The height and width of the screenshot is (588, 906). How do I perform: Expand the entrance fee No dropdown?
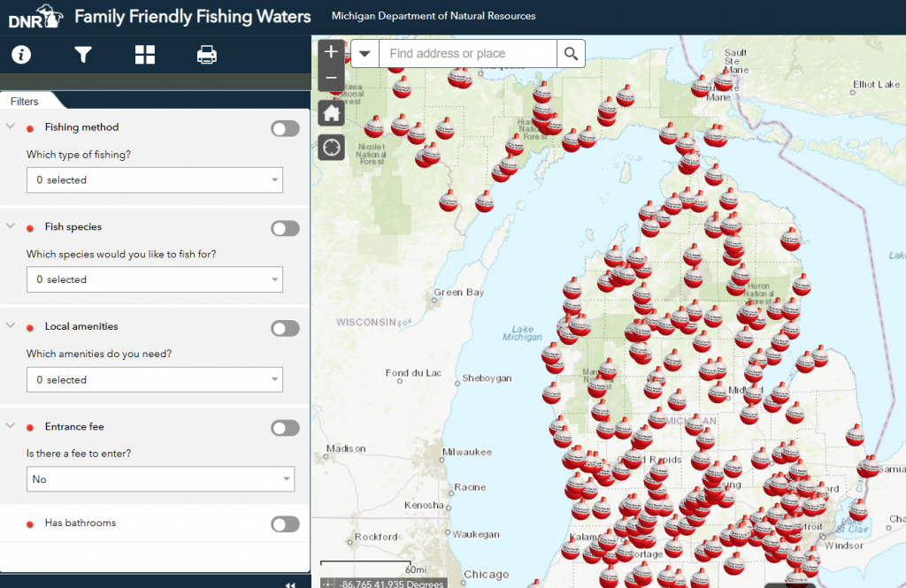click(160, 479)
